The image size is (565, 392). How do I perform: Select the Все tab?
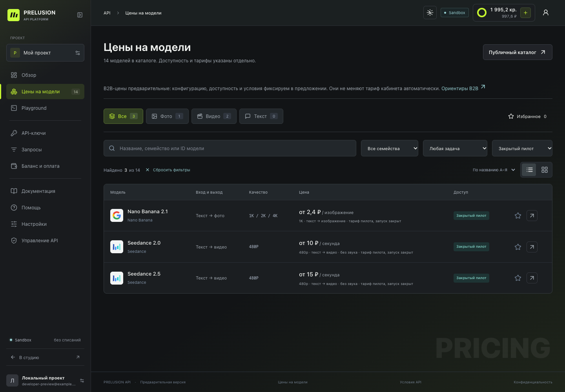pyautogui.click(x=123, y=116)
